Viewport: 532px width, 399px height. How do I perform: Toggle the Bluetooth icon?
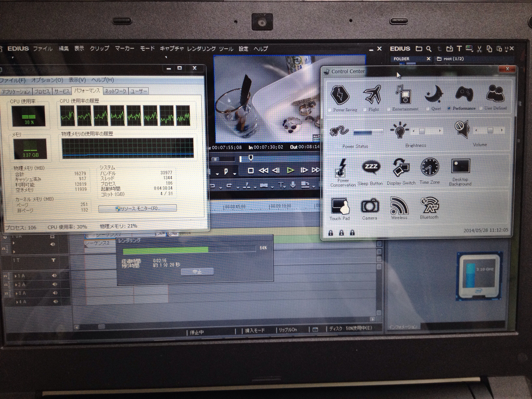coord(429,205)
